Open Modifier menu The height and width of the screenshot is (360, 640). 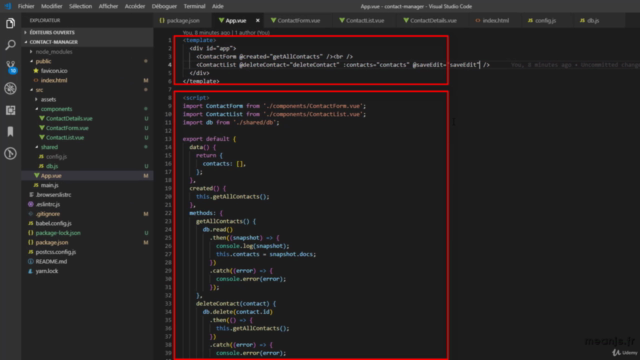tap(52, 6)
